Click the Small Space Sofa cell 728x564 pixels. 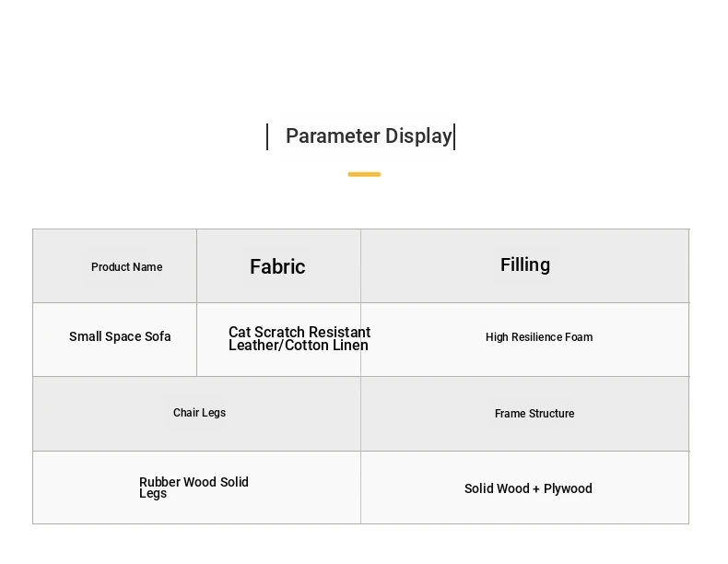click(114, 340)
